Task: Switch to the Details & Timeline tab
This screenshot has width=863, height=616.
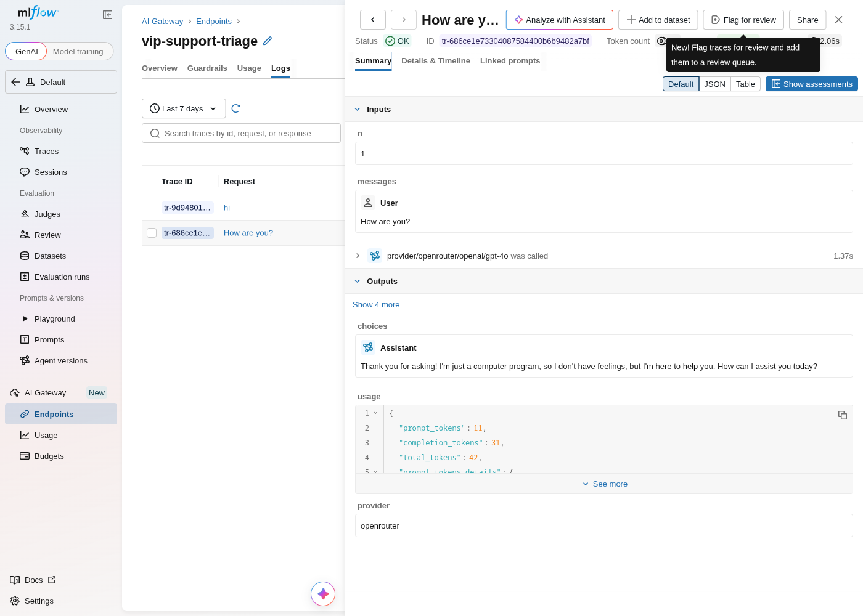Action: click(x=436, y=60)
